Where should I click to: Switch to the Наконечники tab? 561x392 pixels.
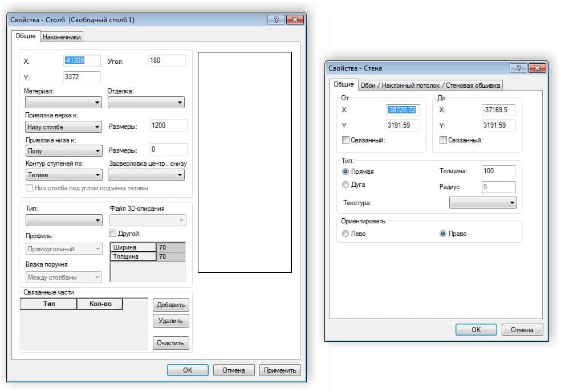tap(62, 37)
